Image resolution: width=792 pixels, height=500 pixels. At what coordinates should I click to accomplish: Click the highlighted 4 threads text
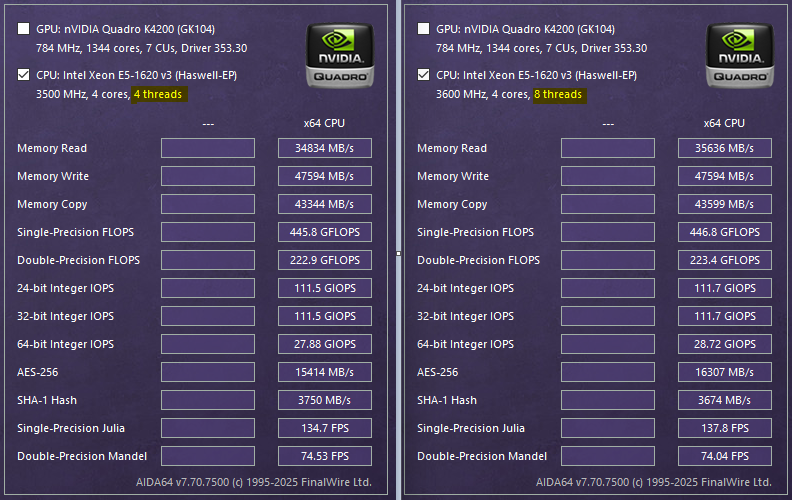coord(158,94)
